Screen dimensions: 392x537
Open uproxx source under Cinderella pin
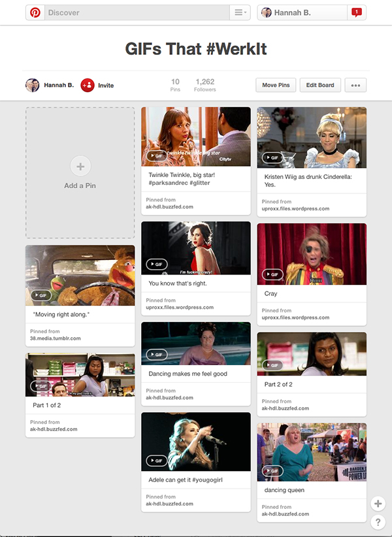pyautogui.click(x=295, y=208)
